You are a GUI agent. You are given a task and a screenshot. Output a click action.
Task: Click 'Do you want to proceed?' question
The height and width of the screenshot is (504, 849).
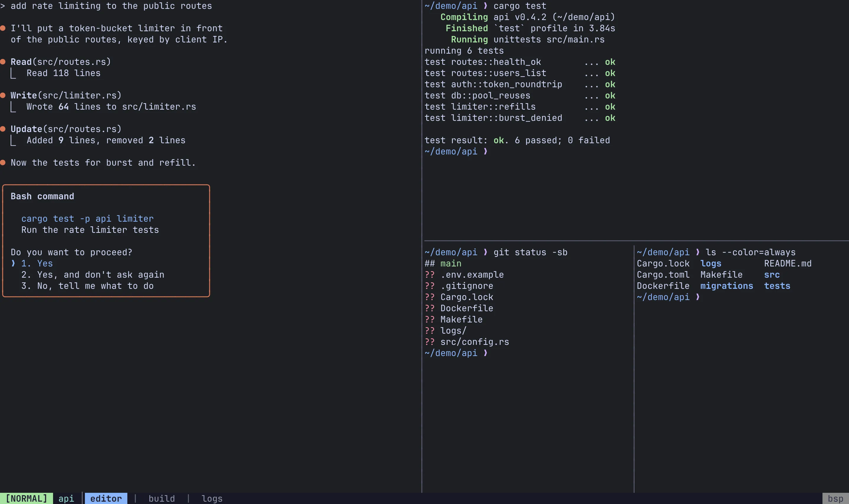coord(71,252)
